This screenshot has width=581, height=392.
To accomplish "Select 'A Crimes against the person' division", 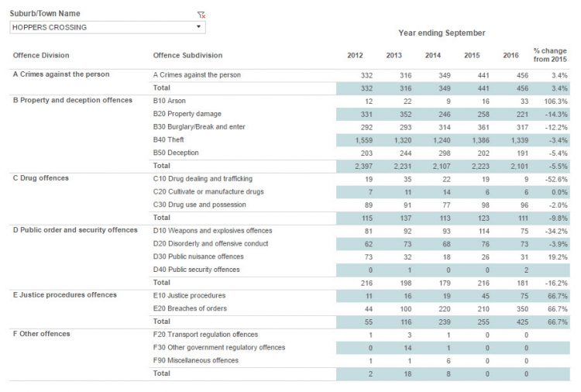I will 61,74.
